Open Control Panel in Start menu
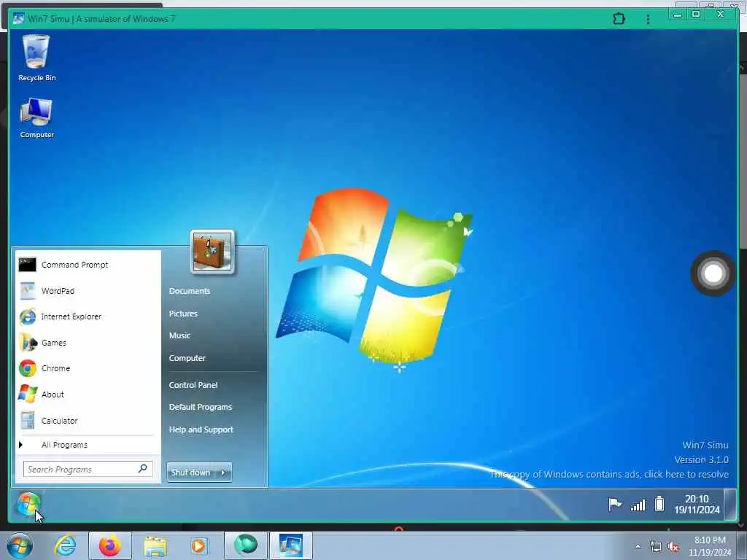747x560 pixels. pyautogui.click(x=193, y=385)
